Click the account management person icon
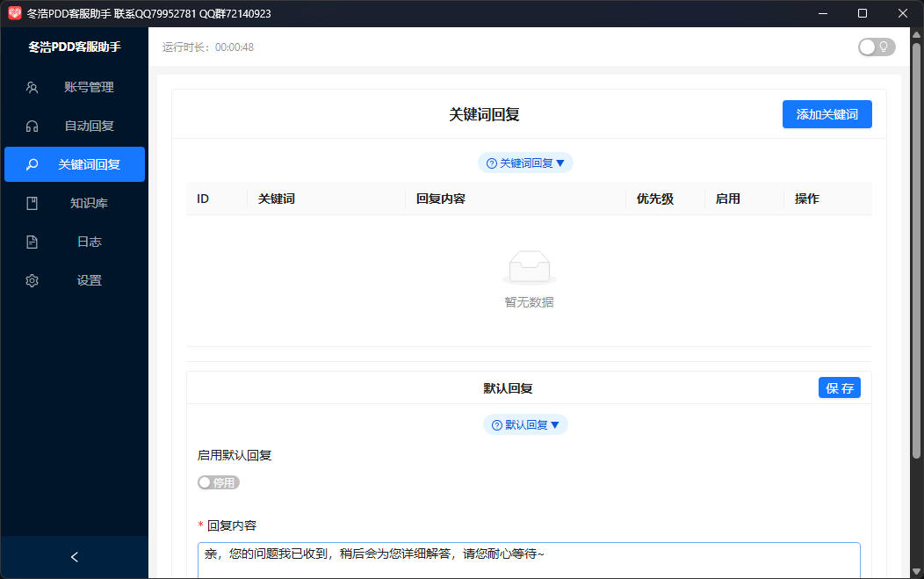The width and height of the screenshot is (924, 579). 32,87
